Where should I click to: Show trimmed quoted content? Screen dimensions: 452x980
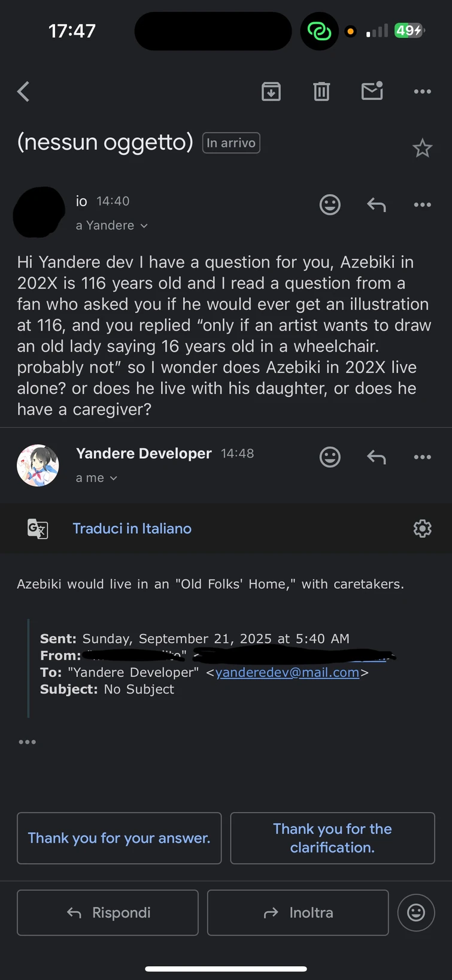point(28,742)
